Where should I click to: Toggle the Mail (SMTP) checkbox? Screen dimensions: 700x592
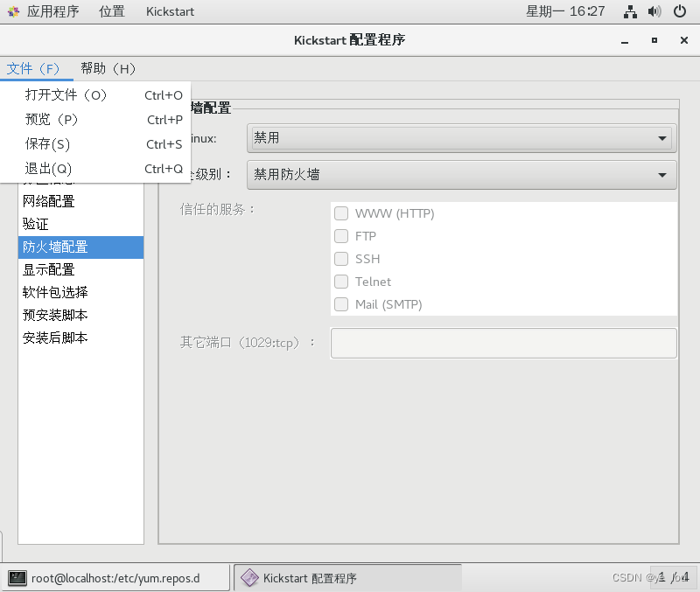[x=341, y=304]
